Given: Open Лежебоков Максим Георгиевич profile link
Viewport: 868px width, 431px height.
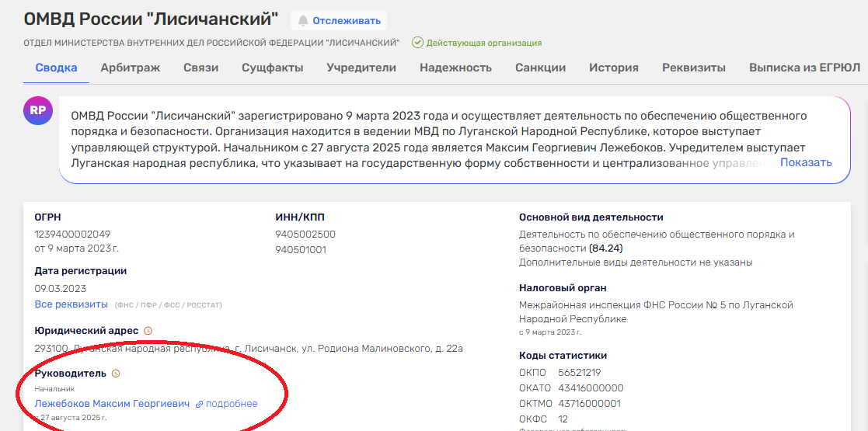Looking at the screenshot, I should pyautogui.click(x=112, y=404).
